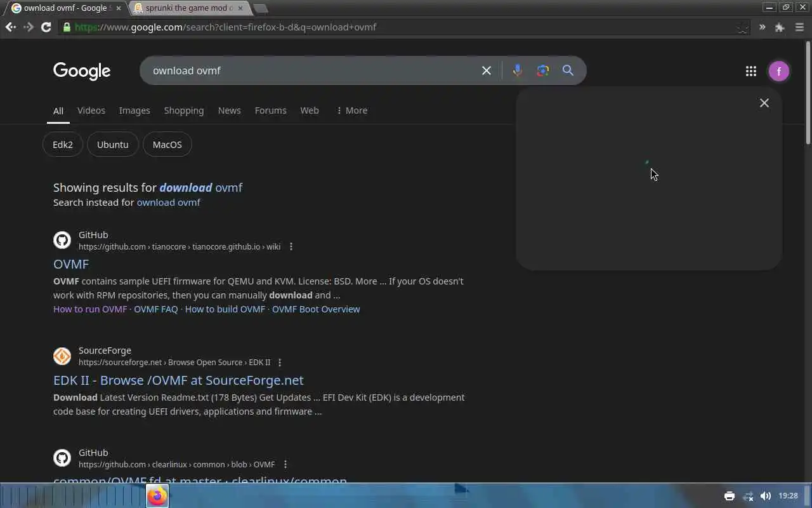Open the 'OVMF FAQ' sitelink

(x=156, y=309)
